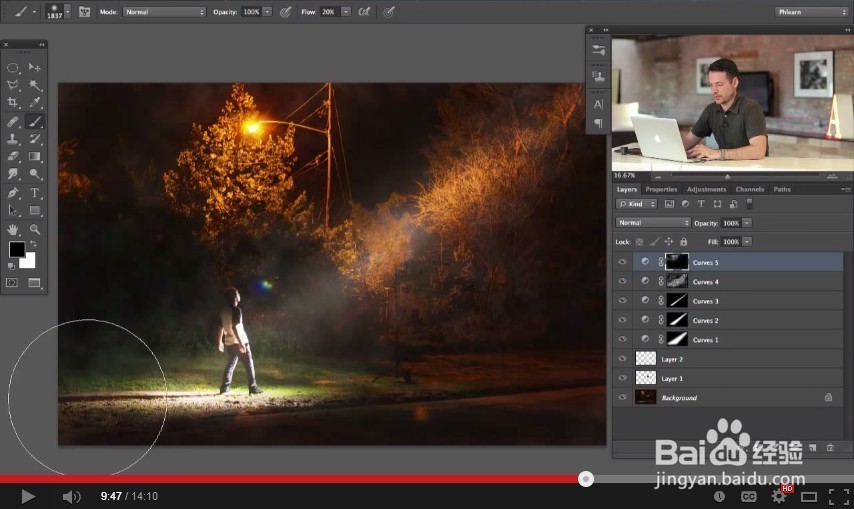The image size is (854, 509).
Task: Change the screen mode
Action: click(x=34, y=283)
